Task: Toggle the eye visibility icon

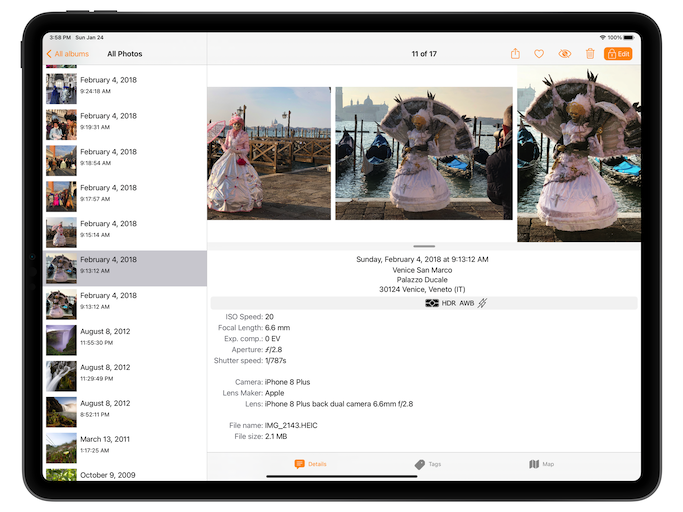Action: pyautogui.click(x=564, y=54)
